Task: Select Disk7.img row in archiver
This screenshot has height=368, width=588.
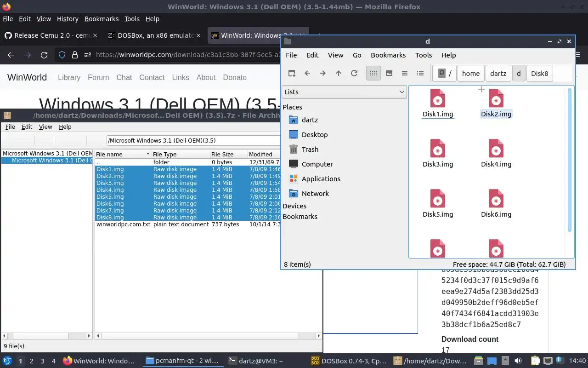Action: pyautogui.click(x=187, y=211)
